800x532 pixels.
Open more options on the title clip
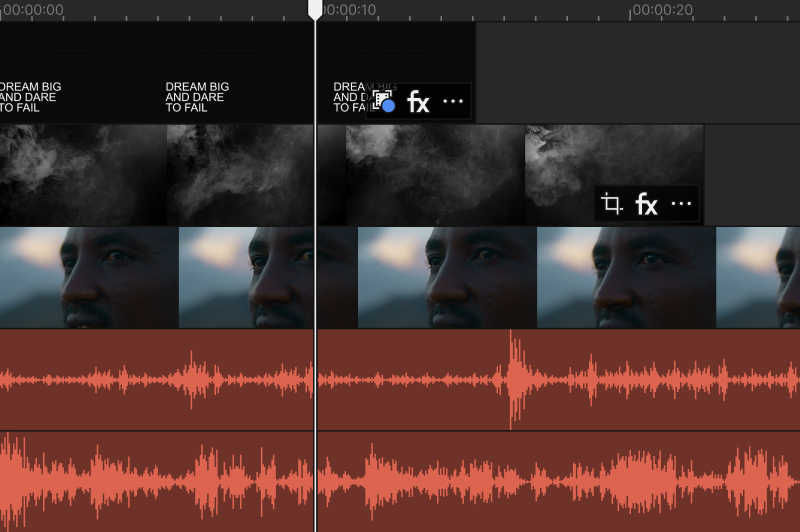click(x=453, y=102)
